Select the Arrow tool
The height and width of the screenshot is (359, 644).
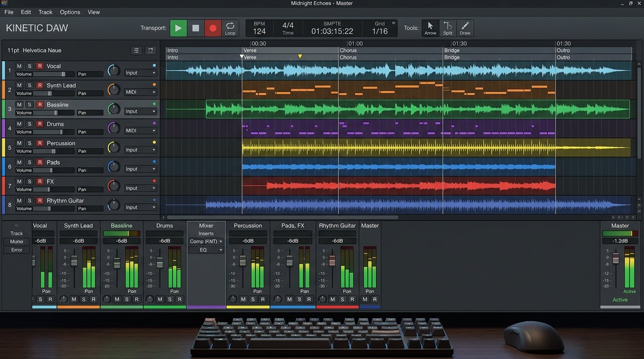click(430, 28)
